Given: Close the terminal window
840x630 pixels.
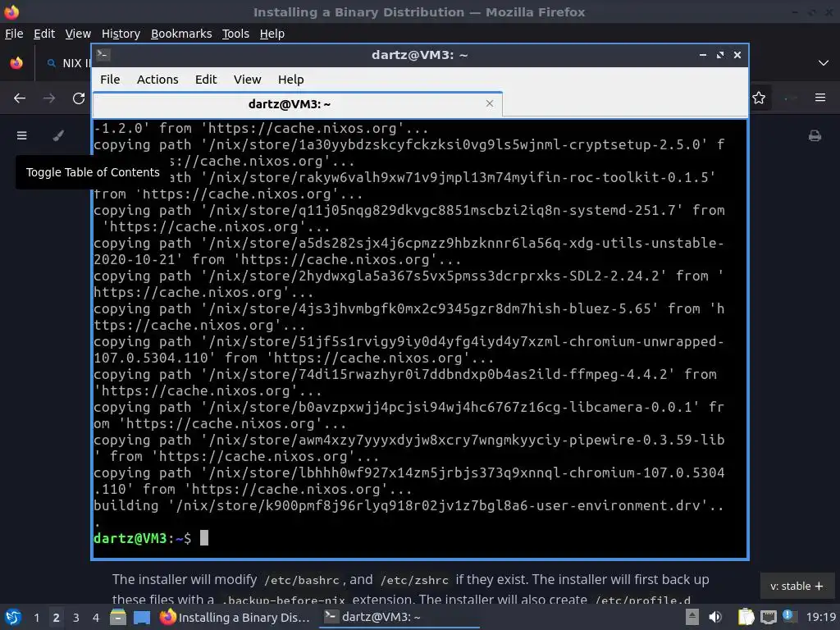Looking at the screenshot, I should point(737,55).
